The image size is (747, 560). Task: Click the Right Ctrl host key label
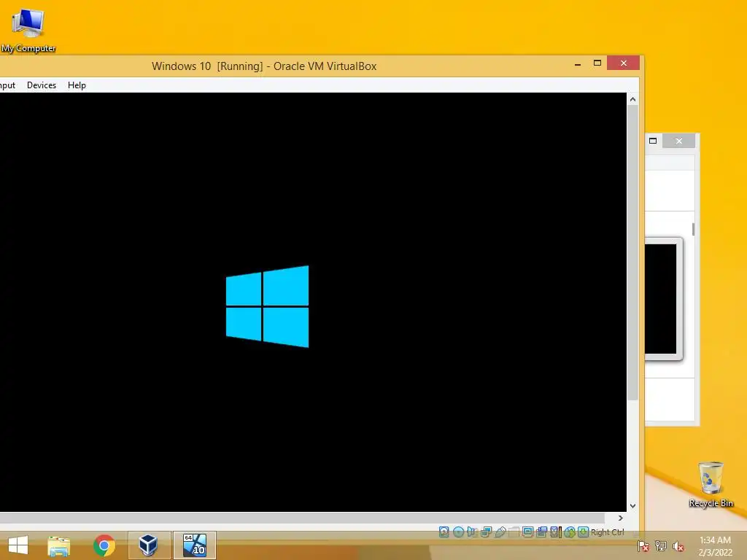pos(608,532)
